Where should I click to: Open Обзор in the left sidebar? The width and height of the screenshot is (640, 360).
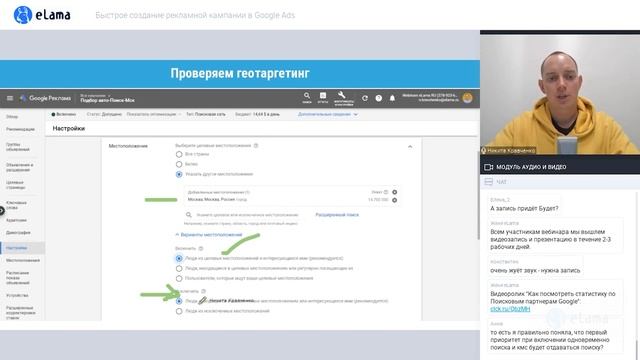12,117
